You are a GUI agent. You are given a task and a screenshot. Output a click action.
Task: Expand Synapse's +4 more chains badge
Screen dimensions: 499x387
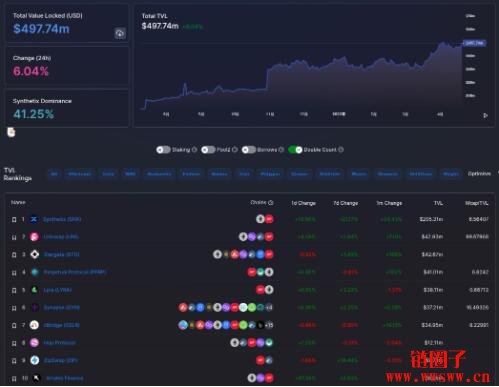pos(269,308)
